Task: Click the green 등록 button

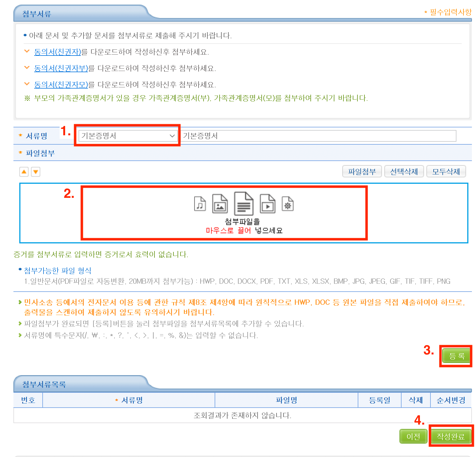Action: point(456,356)
